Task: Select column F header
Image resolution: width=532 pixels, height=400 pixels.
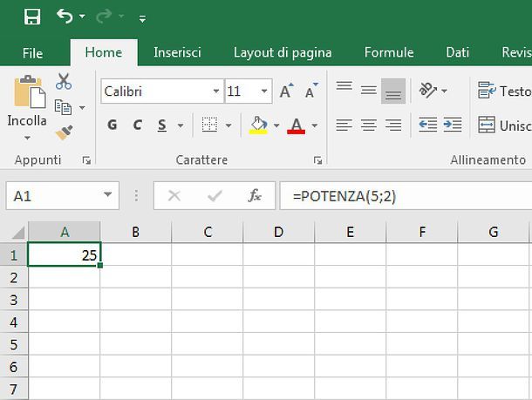Action: coord(422,232)
